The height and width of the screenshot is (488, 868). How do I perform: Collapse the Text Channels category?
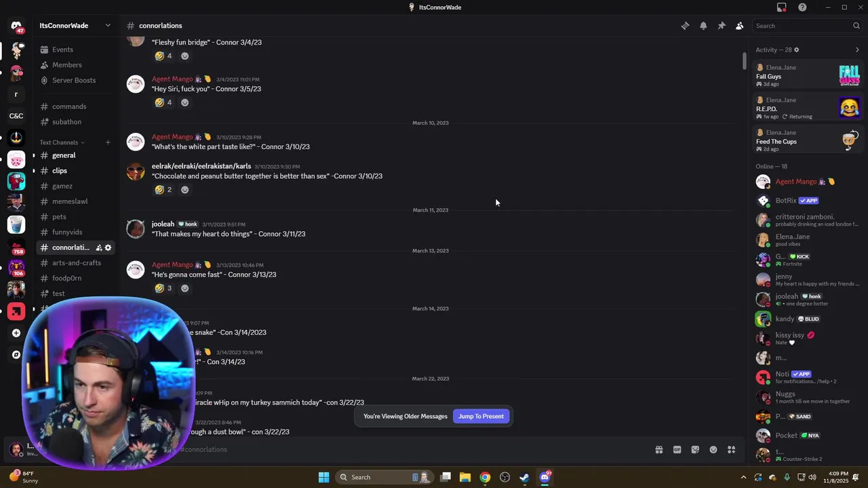click(62, 142)
